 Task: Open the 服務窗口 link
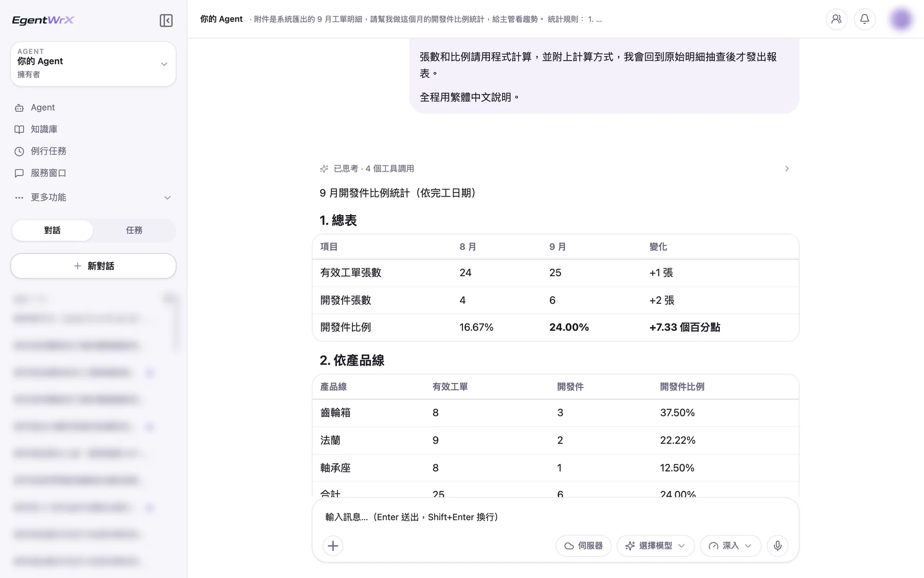click(x=93, y=172)
